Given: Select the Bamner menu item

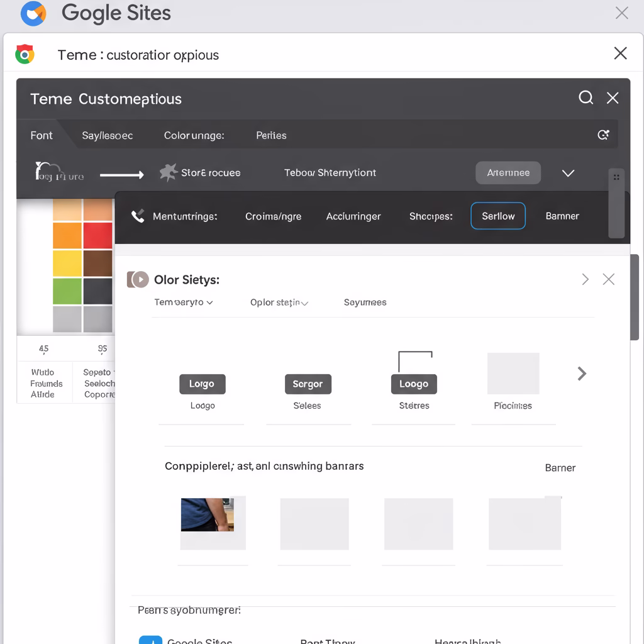Looking at the screenshot, I should point(562,216).
